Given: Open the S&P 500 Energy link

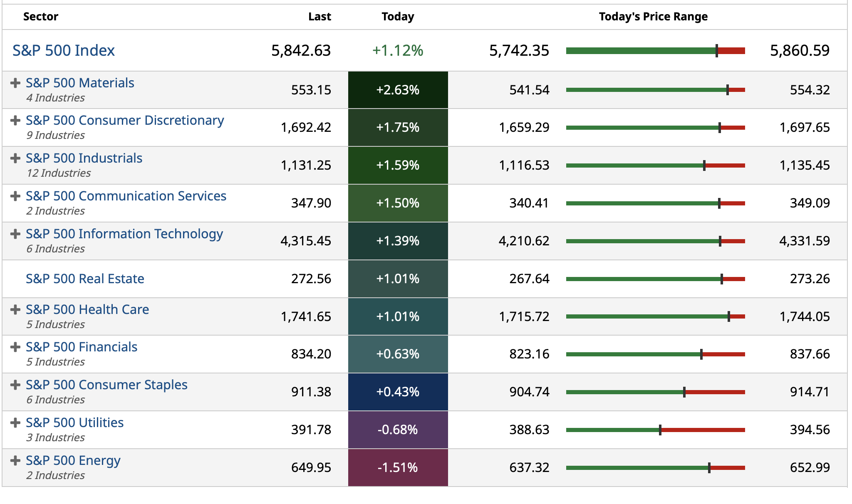Looking at the screenshot, I should click(73, 461).
